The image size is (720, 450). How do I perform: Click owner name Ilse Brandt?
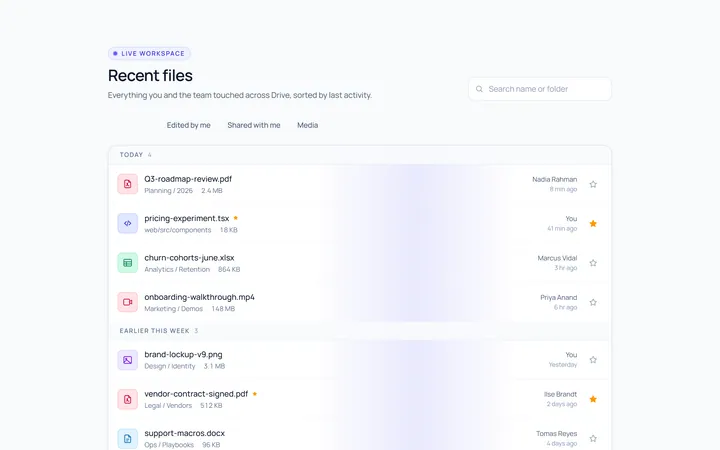(561, 394)
